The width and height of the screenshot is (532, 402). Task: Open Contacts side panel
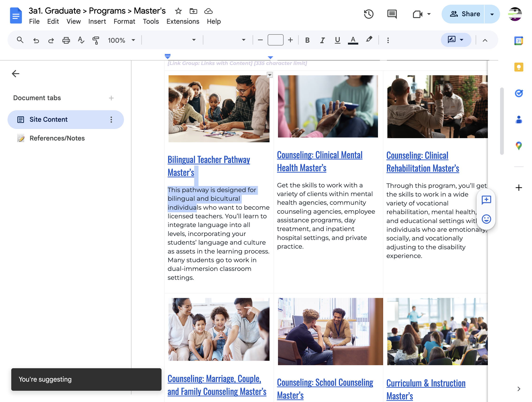click(519, 119)
